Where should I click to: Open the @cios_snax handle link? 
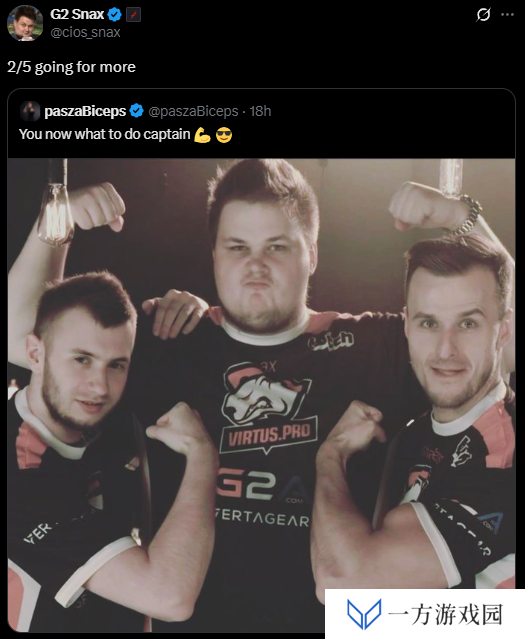[x=85, y=32]
